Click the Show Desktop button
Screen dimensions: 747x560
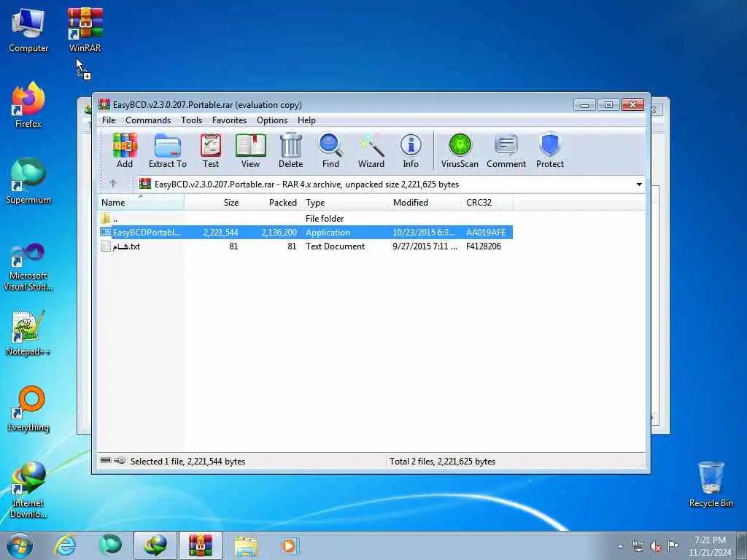[742, 545]
